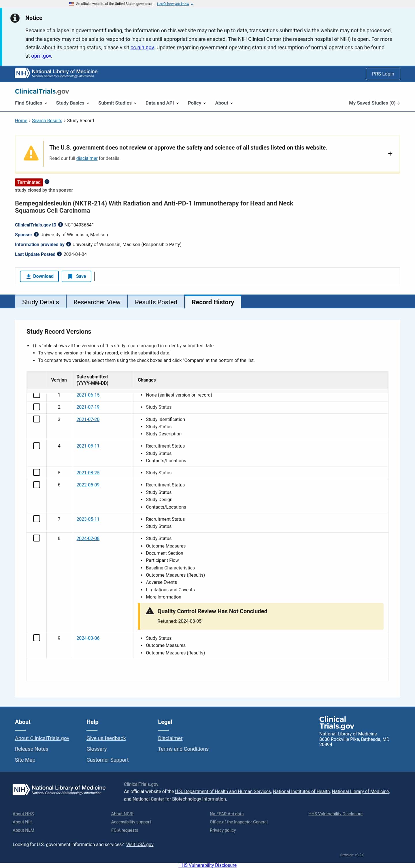Expand the Data and API menu
This screenshot has width=415, height=868.
[x=162, y=103]
